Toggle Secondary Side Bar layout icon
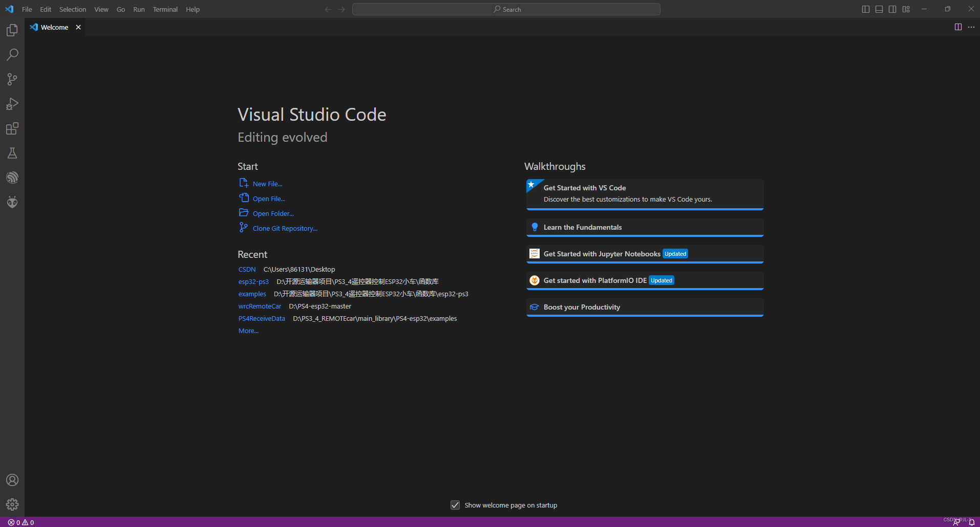The height and width of the screenshot is (527, 980). (x=892, y=9)
